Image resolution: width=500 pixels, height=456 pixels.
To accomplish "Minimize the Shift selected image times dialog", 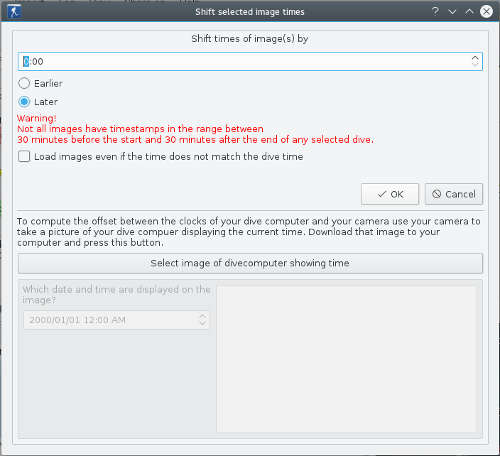I will click(452, 12).
